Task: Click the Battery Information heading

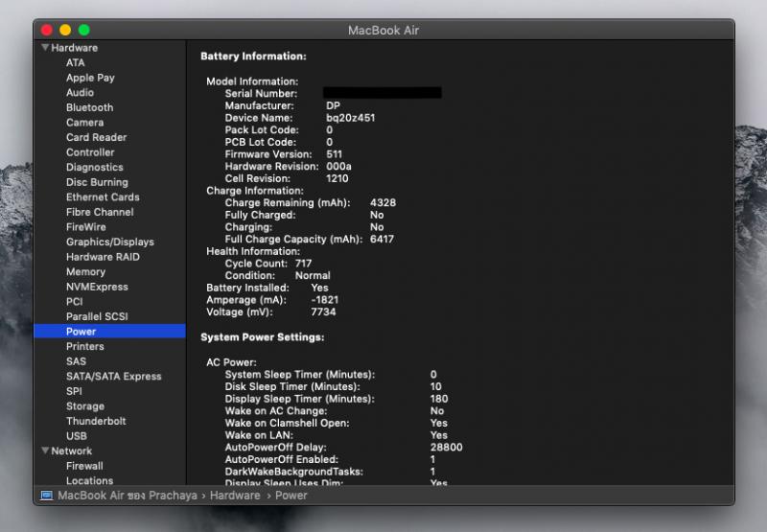Action: (x=253, y=57)
